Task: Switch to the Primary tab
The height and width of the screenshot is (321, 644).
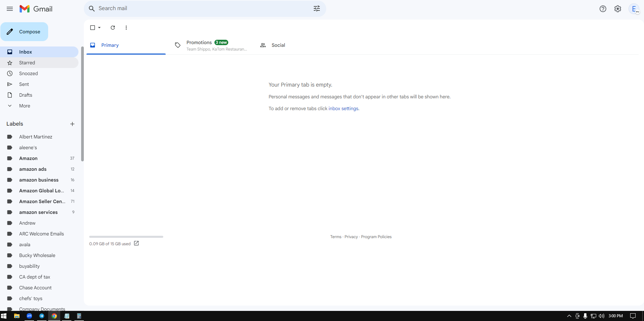Action: pyautogui.click(x=126, y=45)
